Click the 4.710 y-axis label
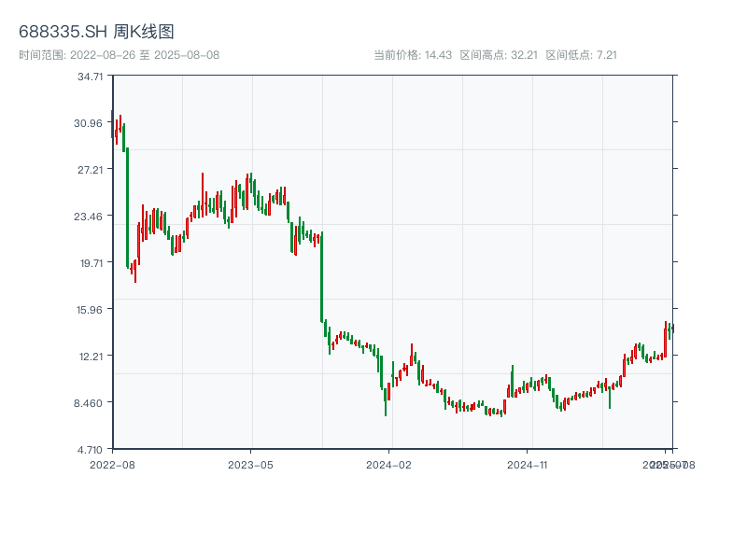The width and height of the screenshot is (747, 560). [x=91, y=450]
